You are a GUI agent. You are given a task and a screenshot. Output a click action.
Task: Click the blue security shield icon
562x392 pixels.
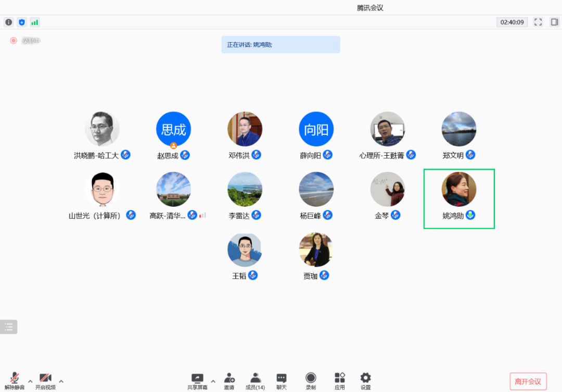pos(22,22)
